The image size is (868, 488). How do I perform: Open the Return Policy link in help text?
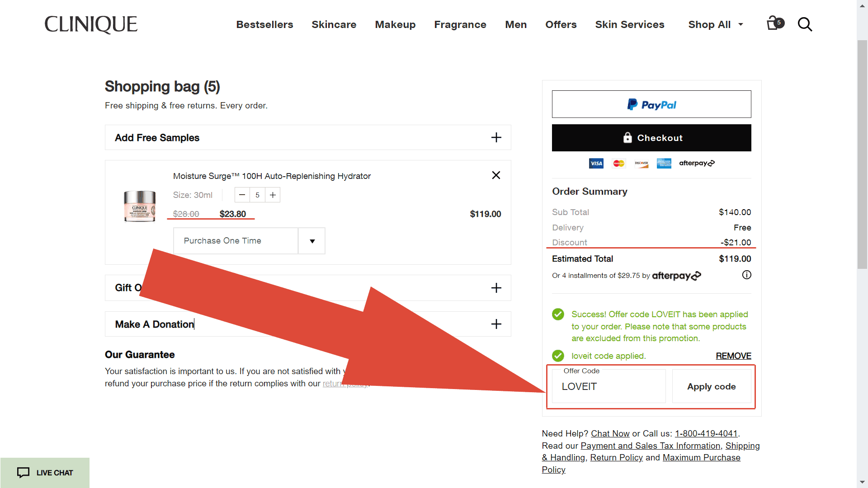tap(616, 457)
